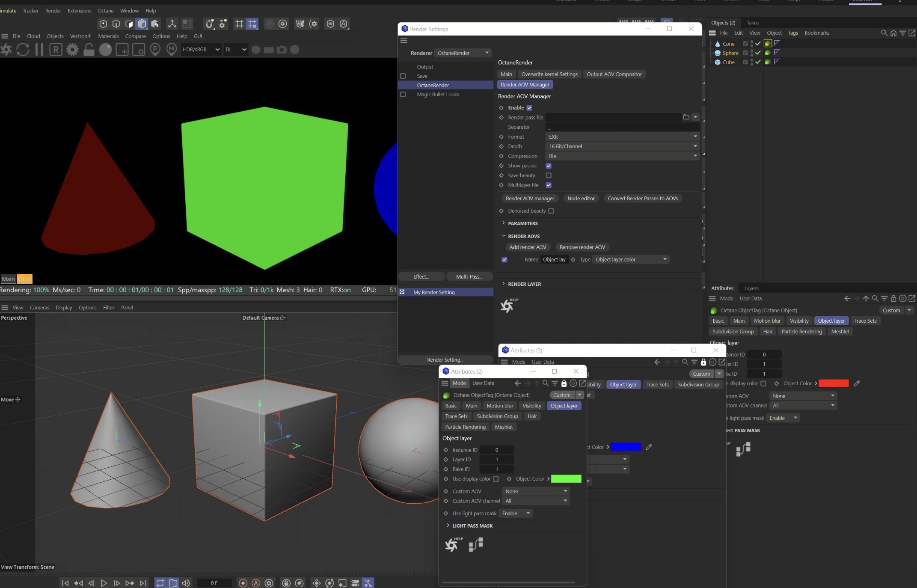The image size is (917, 588).
Task: Click the Add render AOV button
Action: pos(528,247)
